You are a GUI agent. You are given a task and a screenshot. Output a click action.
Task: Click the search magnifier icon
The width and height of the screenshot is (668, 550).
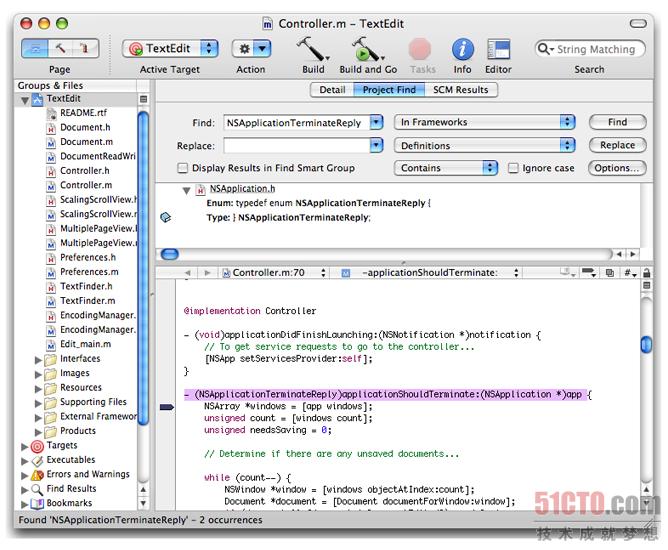pyautogui.click(x=545, y=49)
